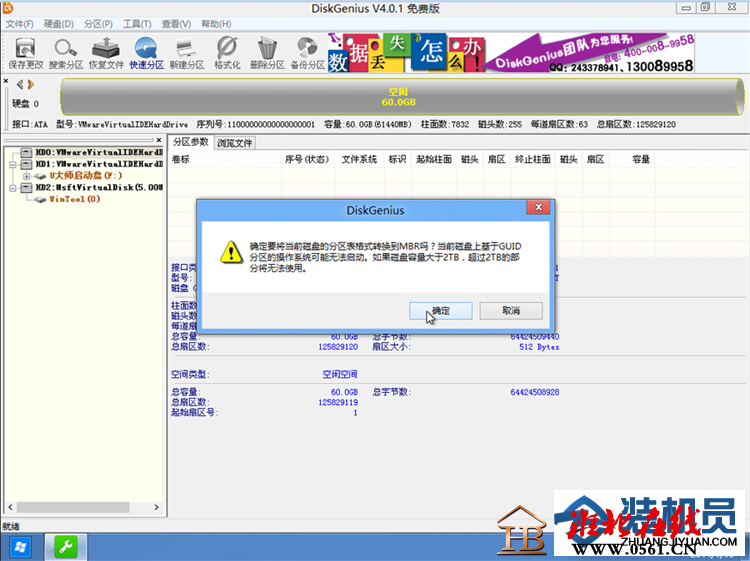Click the warning icon in the dialog
Screen dimensions: 750x561
tap(232, 252)
